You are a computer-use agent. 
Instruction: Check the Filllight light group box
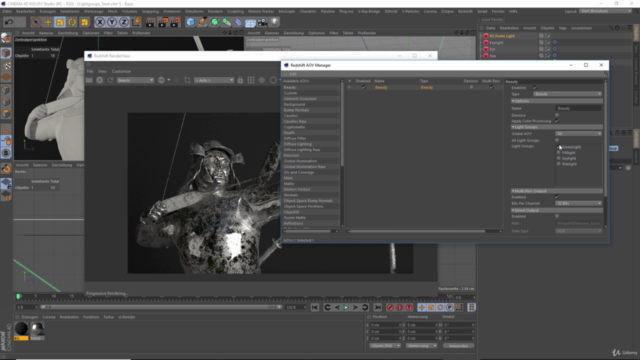(x=559, y=153)
